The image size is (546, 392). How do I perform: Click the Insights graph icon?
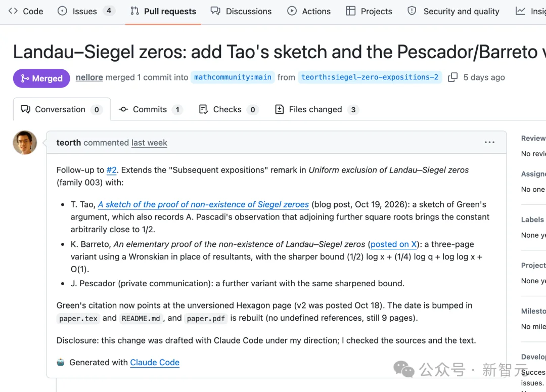coord(520,11)
